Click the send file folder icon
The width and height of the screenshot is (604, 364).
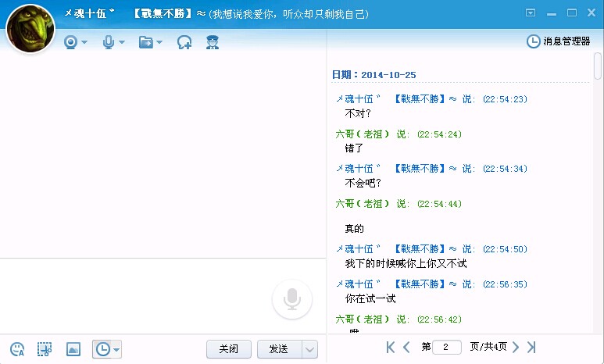pyautogui.click(x=145, y=42)
